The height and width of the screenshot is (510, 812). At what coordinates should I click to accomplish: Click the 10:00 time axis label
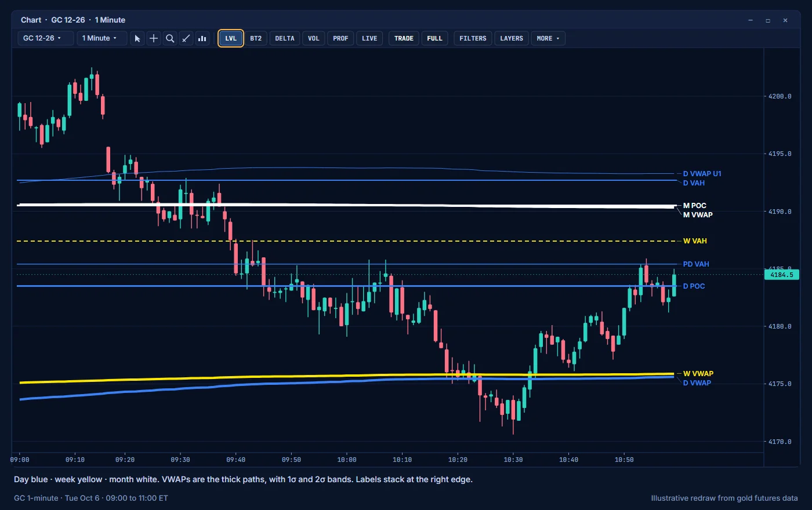coord(347,460)
